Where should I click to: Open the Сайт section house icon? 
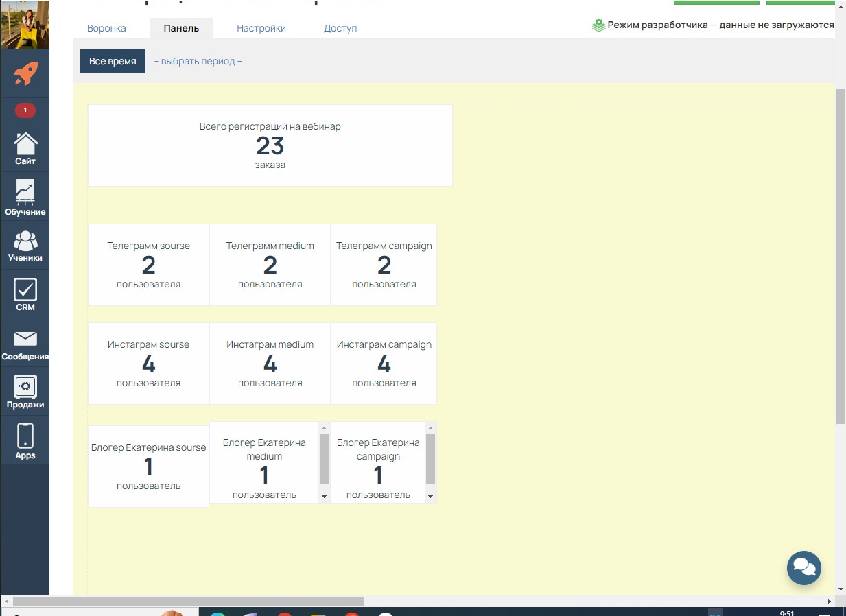[25, 144]
